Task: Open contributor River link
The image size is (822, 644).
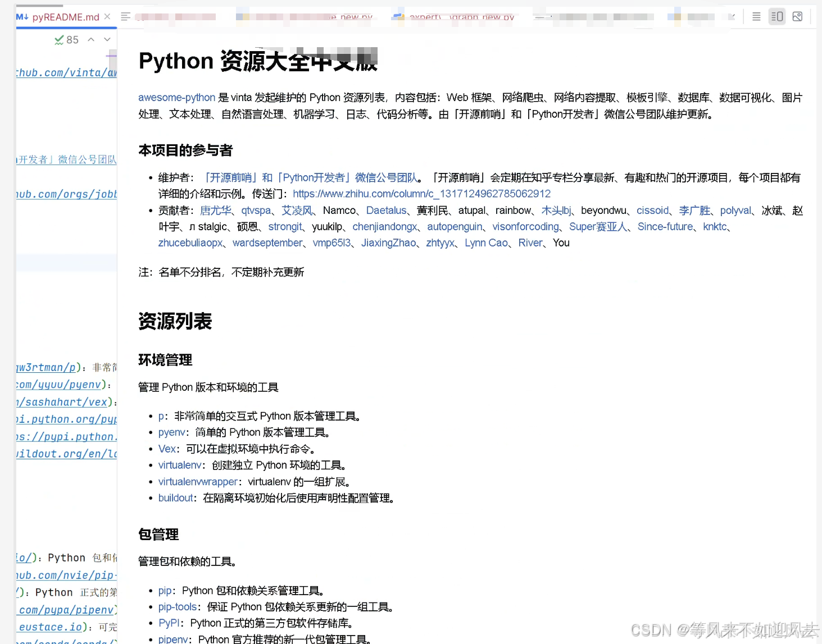Action: click(530, 243)
